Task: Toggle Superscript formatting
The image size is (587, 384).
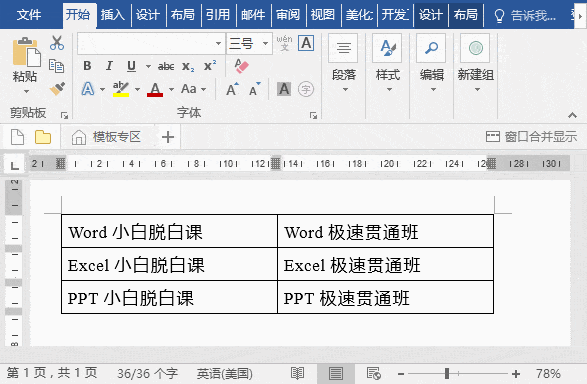Action: tap(210, 65)
